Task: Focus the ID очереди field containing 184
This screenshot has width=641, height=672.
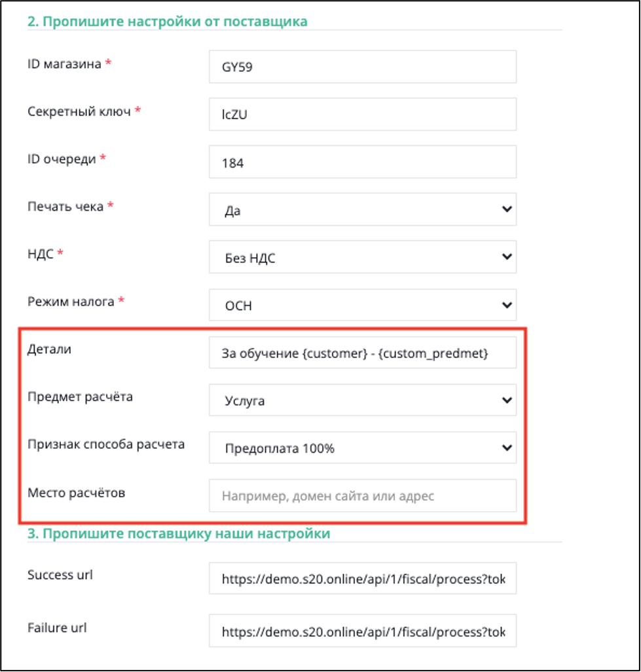Action: tap(363, 162)
